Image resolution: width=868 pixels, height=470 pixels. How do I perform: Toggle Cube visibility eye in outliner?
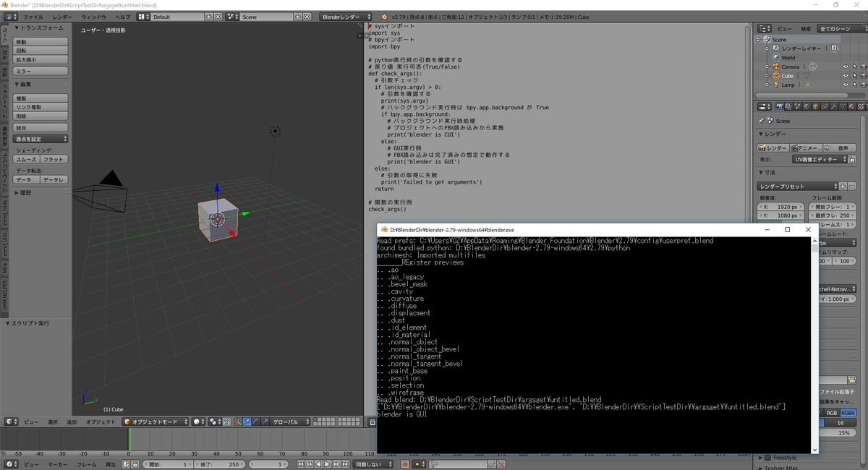tap(846, 75)
